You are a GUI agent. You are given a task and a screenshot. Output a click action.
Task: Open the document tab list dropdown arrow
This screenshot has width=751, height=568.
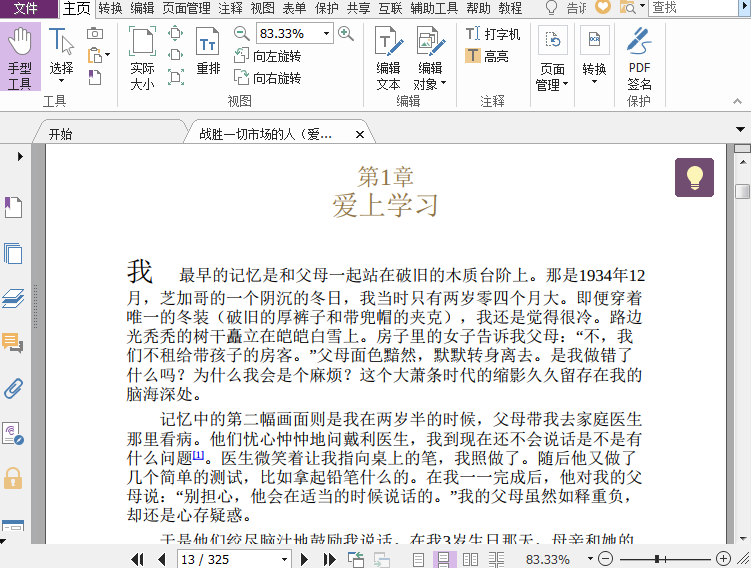point(740,129)
